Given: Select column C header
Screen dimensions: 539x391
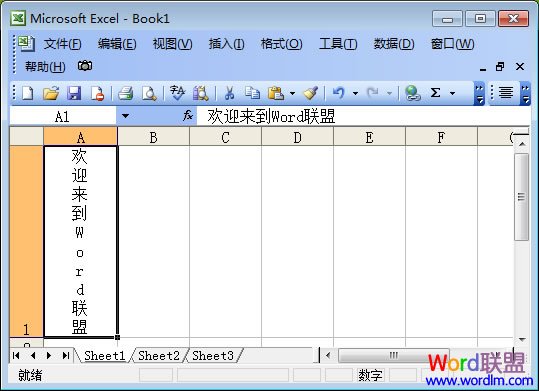Looking at the screenshot, I should pos(226,137).
